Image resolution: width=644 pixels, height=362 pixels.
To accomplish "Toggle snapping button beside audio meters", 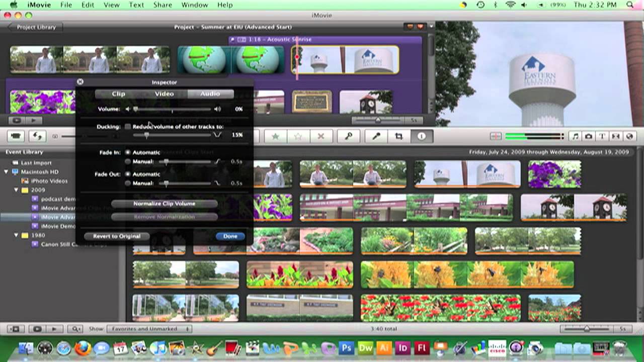I will coord(496,136).
